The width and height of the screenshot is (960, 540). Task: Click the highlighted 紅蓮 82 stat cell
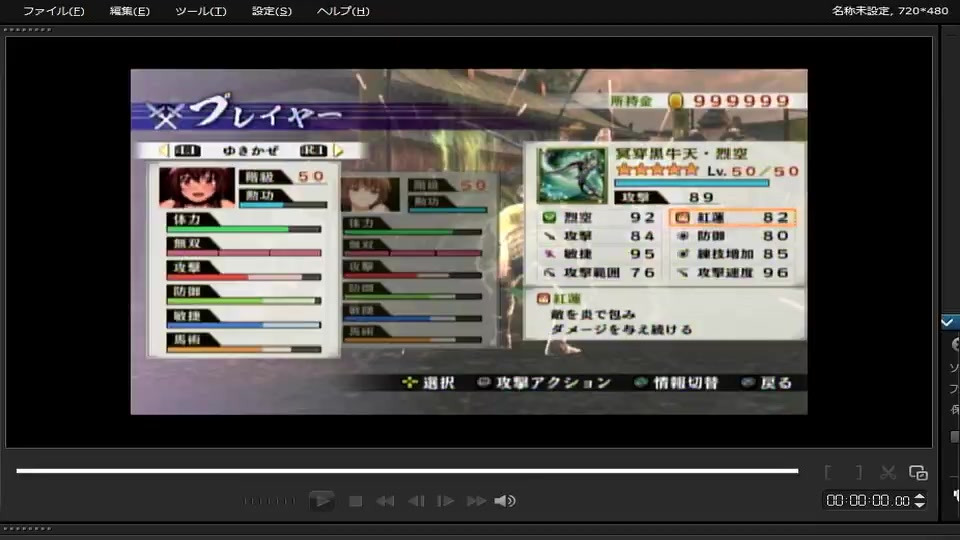click(732, 217)
